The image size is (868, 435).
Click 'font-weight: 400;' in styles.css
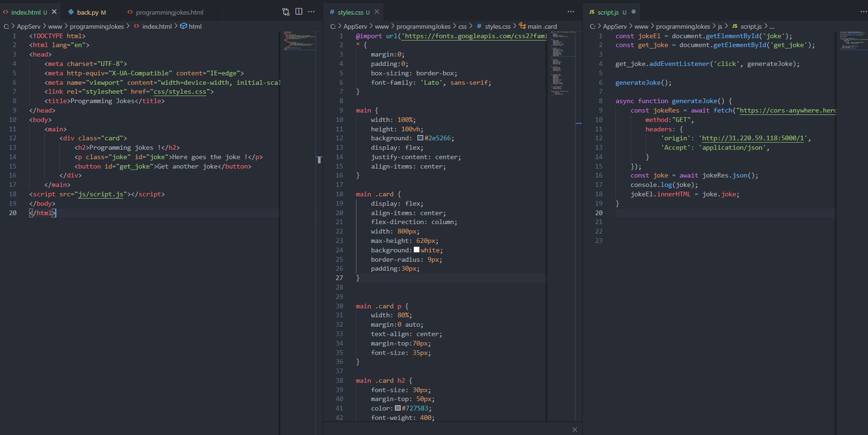(403, 418)
